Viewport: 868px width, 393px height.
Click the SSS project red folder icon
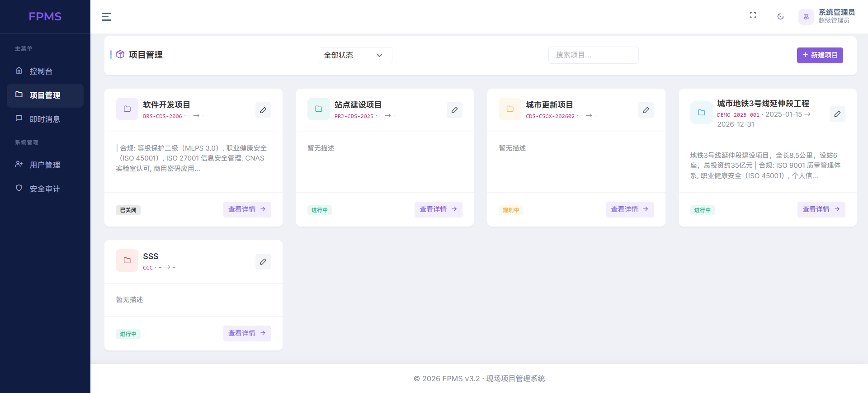pyautogui.click(x=127, y=260)
